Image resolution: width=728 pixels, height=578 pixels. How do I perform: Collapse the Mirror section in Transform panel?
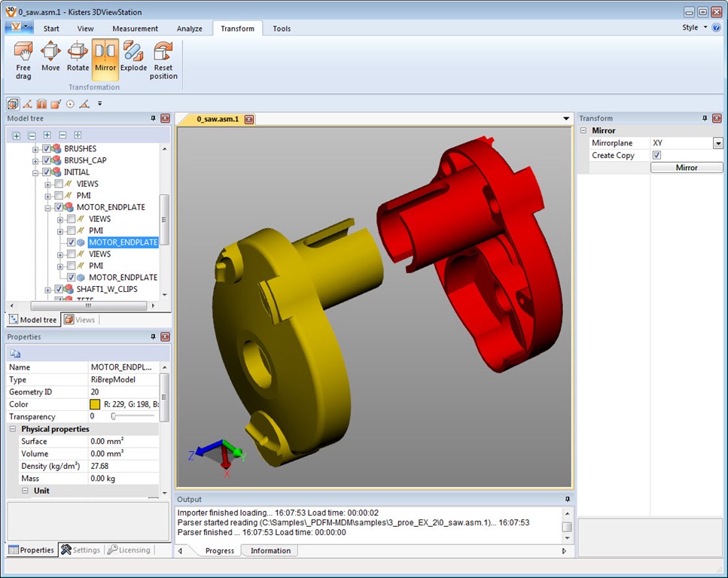[583, 130]
